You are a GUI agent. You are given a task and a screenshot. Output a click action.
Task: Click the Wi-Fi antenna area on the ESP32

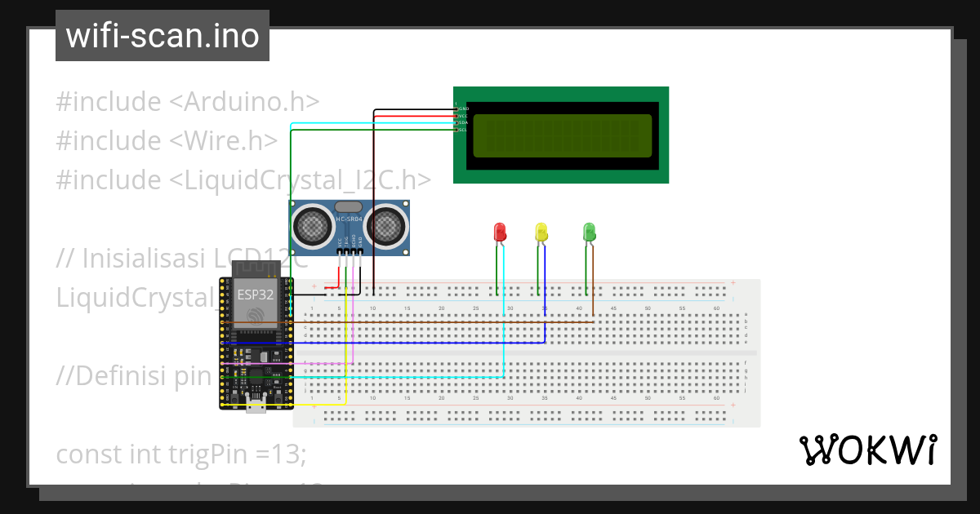click(255, 269)
